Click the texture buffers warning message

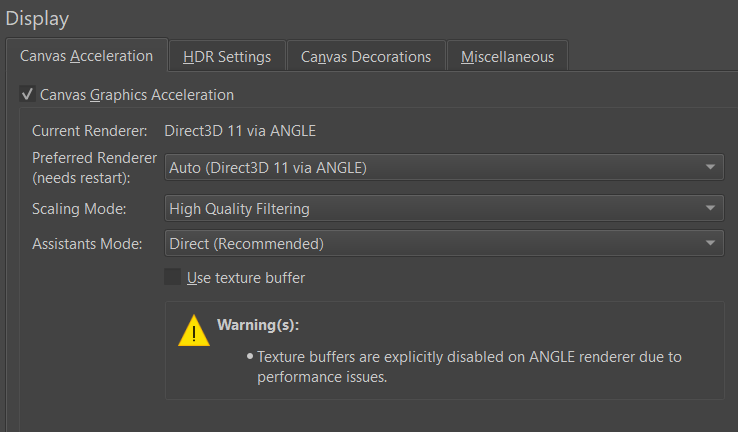click(469, 367)
